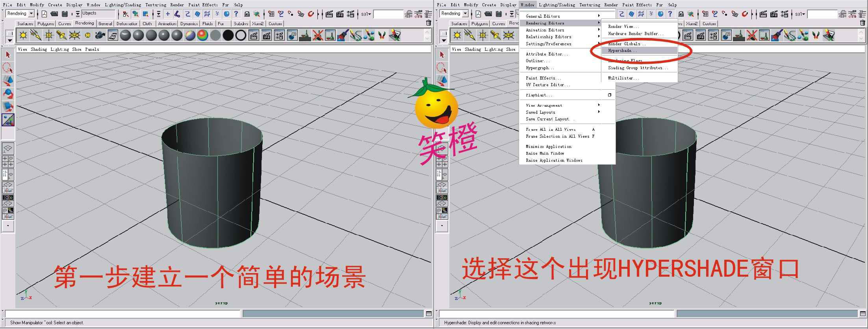Create directional light in left window shelf
The width and height of the screenshot is (868, 329).
(36, 36)
